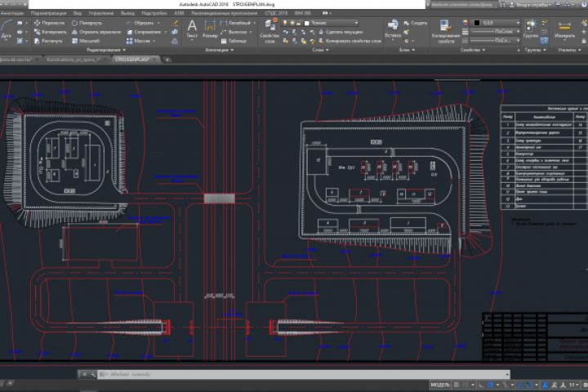Open the Вид ribbon tab

click(x=77, y=14)
